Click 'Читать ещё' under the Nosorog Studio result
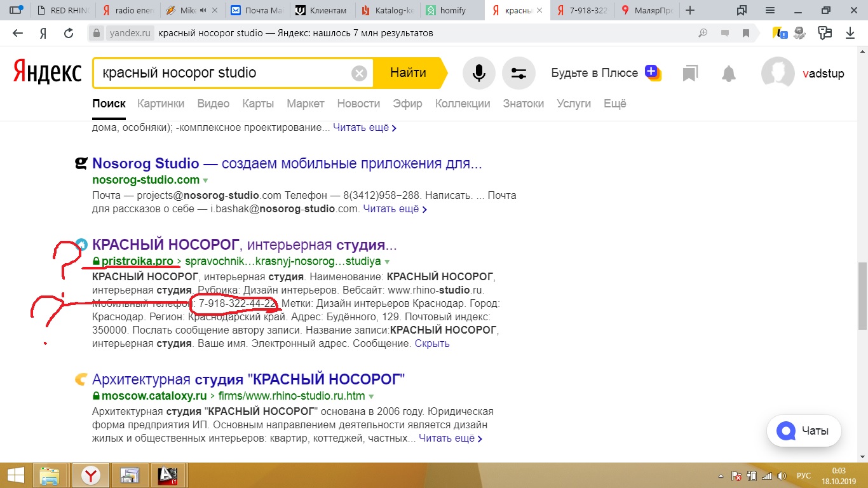868x488 pixels. (x=395, y=208)
